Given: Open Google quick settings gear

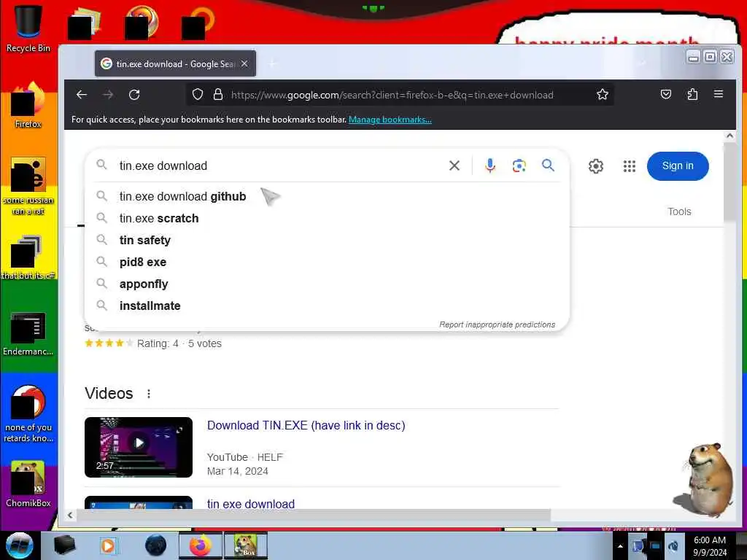Looking at the screenshot, I should [x=596, y=166].
